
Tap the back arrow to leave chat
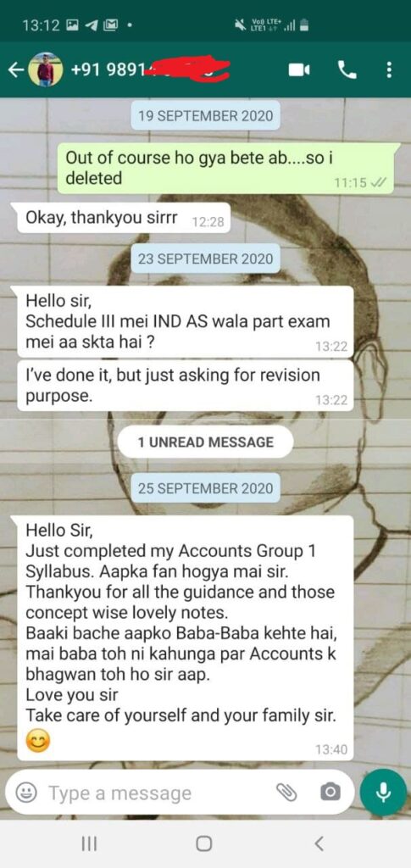[x=17, y=70]
